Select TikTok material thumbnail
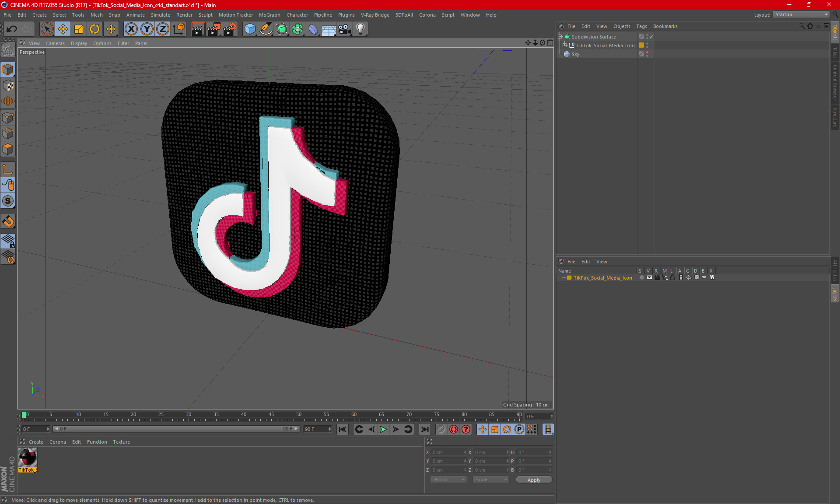Image resolution: width=840 pixels, height=504 pixels. (x=28, y=458)
